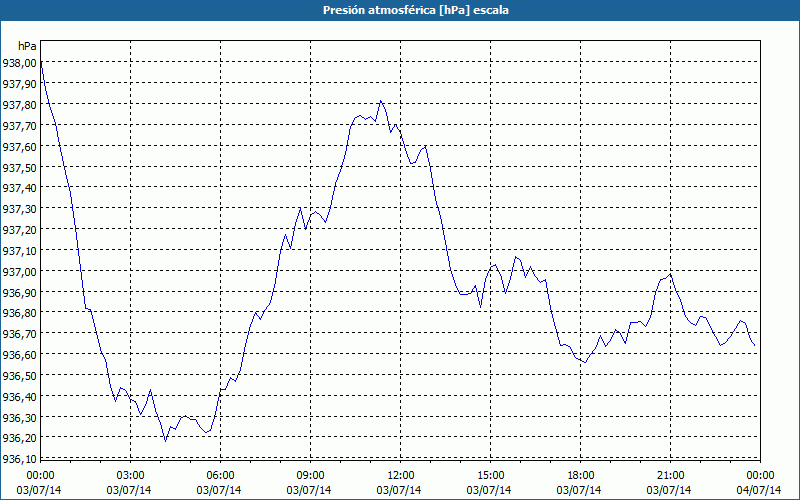Click the 18:00 time axis label
Screen dimensions: 800x500
coord(581,476)
